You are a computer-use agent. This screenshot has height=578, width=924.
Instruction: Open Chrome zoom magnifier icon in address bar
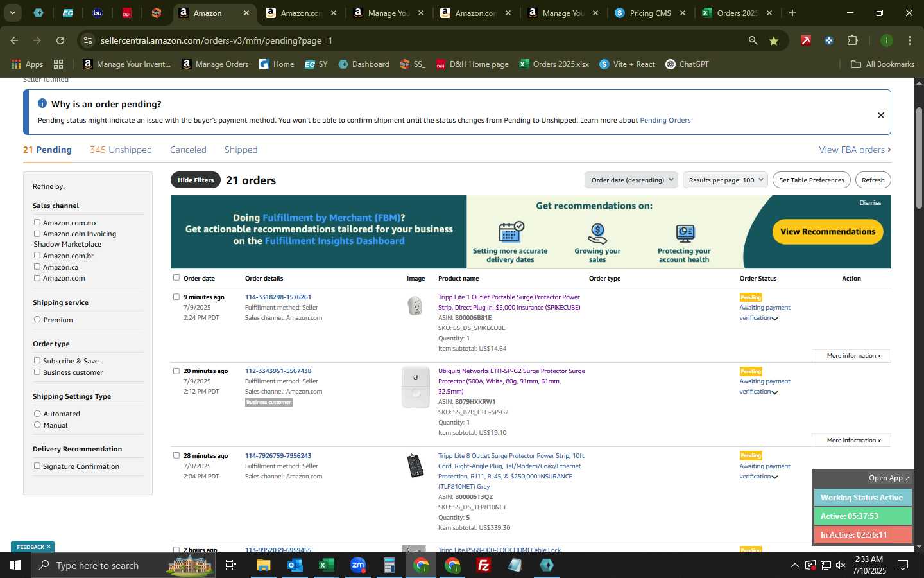tap(753, 40)
